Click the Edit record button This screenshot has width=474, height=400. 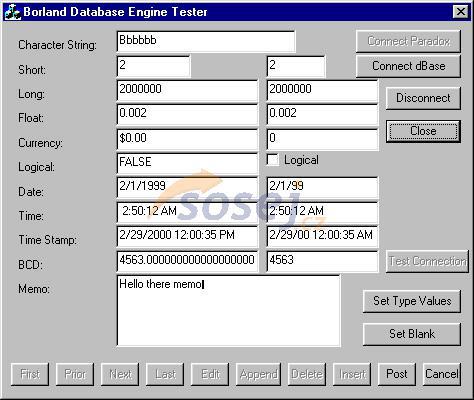pos(210,374)
